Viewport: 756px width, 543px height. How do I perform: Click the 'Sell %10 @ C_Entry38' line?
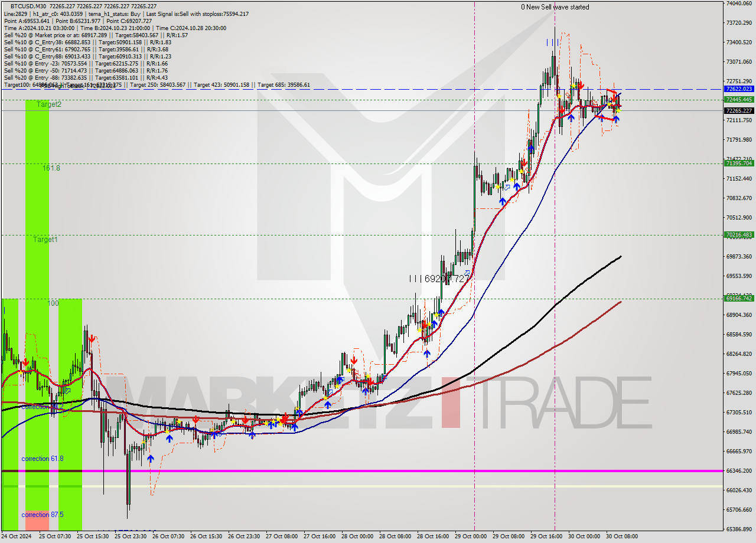tap(87, 42)
